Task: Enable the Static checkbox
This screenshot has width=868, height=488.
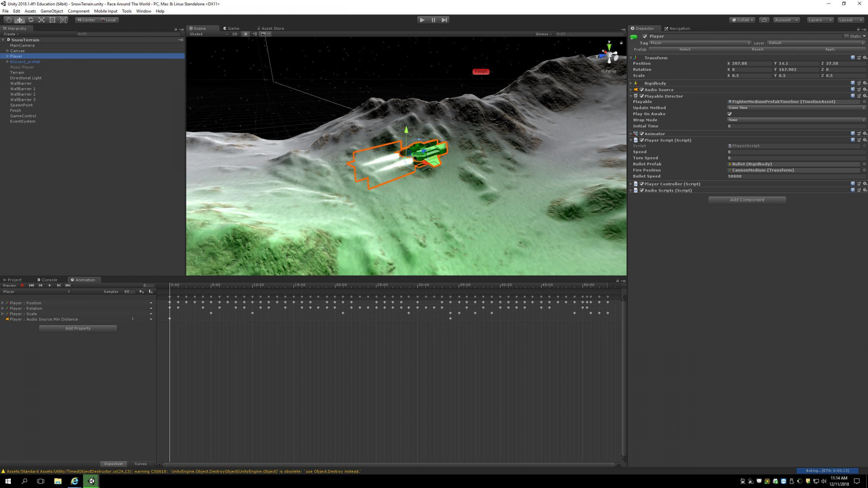Action: tap(846, 36)
